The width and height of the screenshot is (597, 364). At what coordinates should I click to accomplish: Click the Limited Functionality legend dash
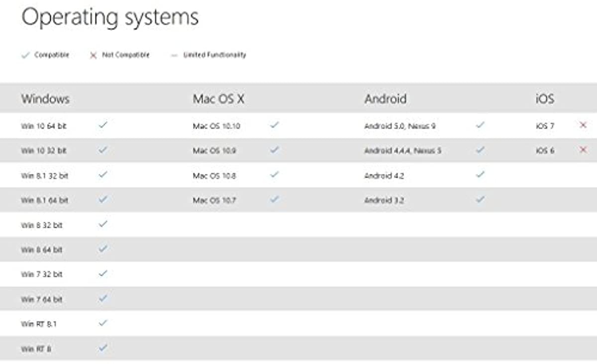174,56
